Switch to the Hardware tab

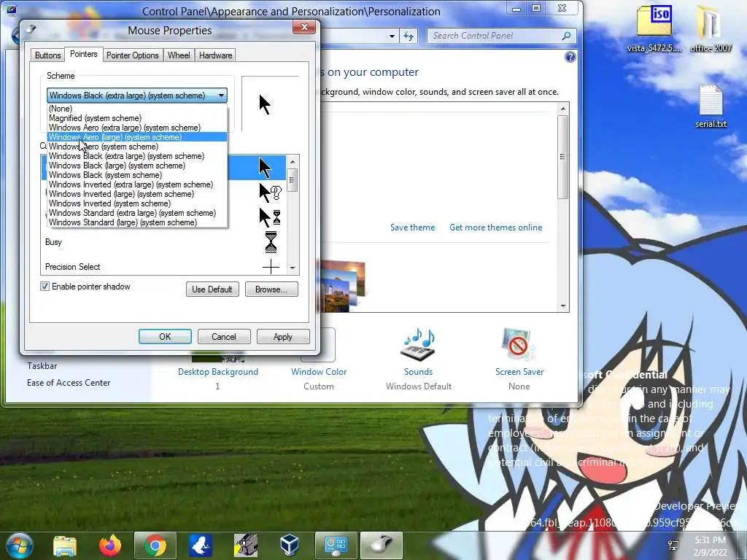coord(215,55)
